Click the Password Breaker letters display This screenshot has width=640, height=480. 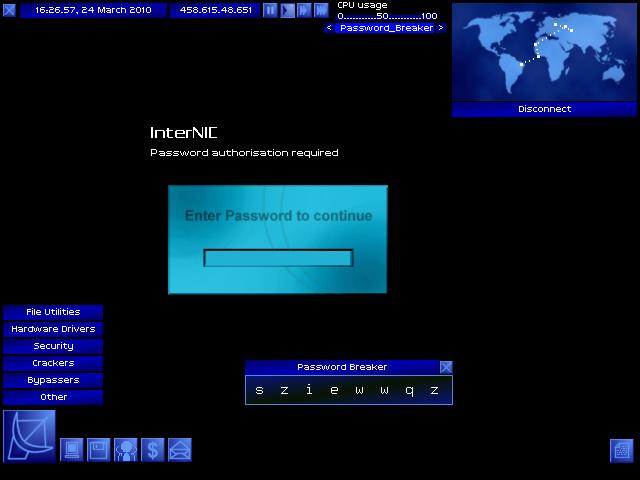349,391
